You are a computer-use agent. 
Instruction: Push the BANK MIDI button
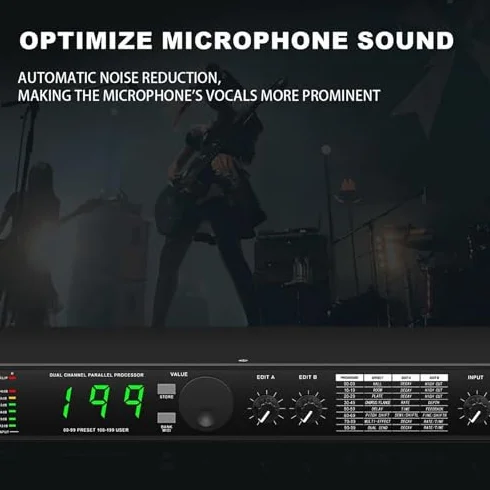[166, 418]
